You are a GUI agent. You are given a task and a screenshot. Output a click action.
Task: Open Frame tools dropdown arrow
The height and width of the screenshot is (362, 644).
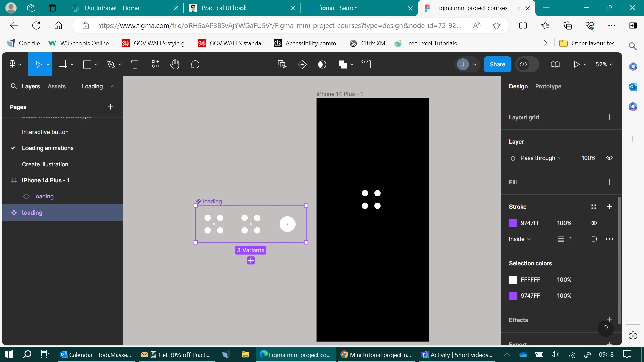coord(72,64)
